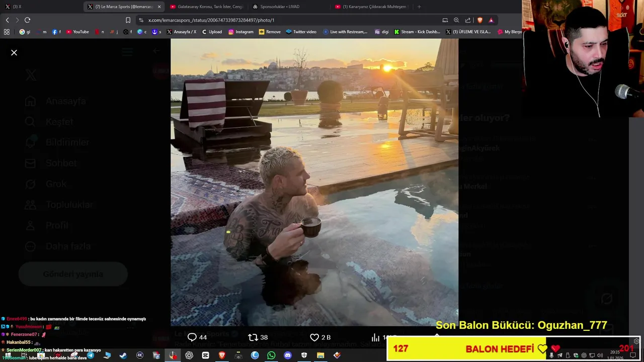Open the Remove bookmark
Image resolution: width=644 pixels, height=362 pixels.
[x=270, y=32]
